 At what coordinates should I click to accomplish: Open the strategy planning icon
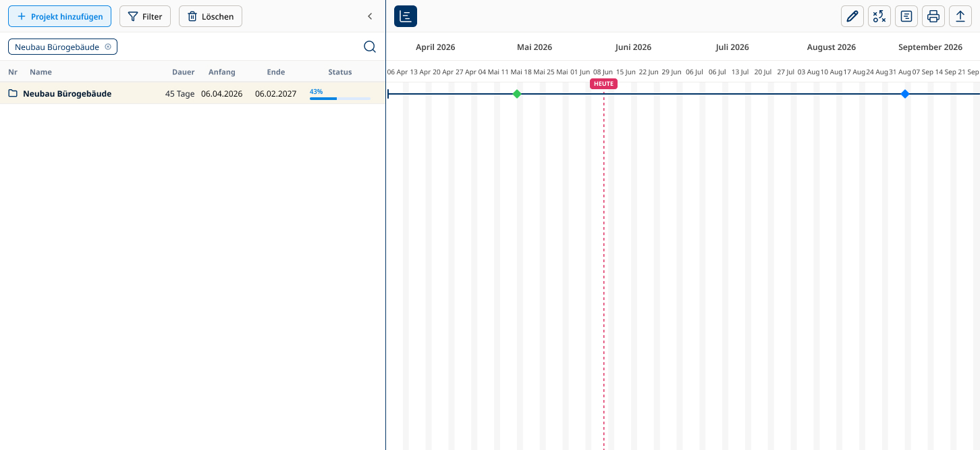[879, 16]
